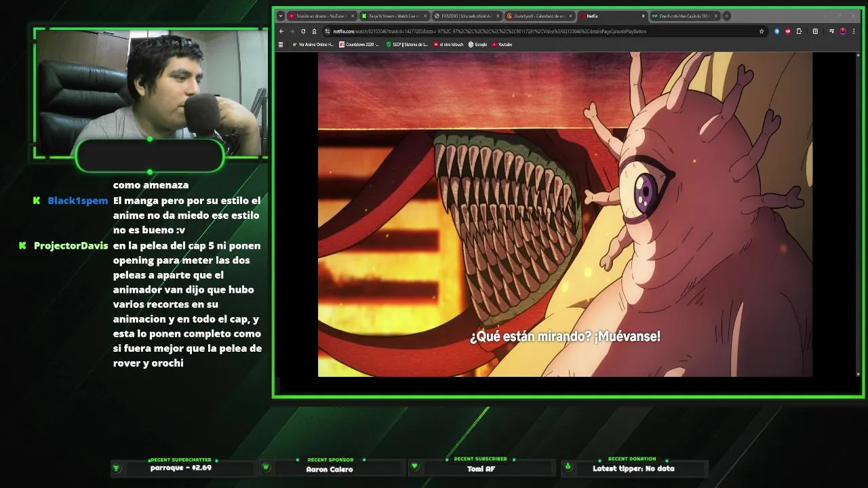
Task: Open the Extensions puzzle-piece menu
Action: 799,31
